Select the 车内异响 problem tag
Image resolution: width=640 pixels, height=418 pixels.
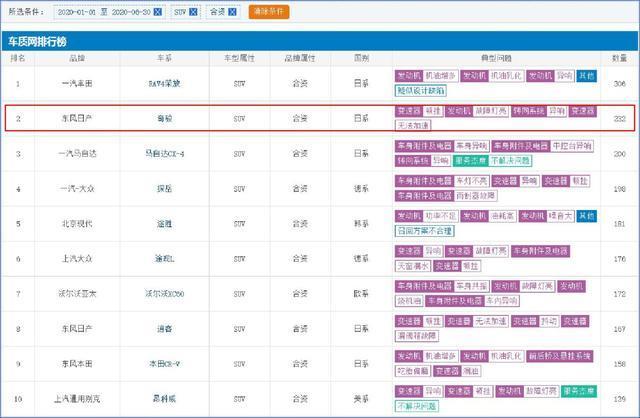pos(501,301)
